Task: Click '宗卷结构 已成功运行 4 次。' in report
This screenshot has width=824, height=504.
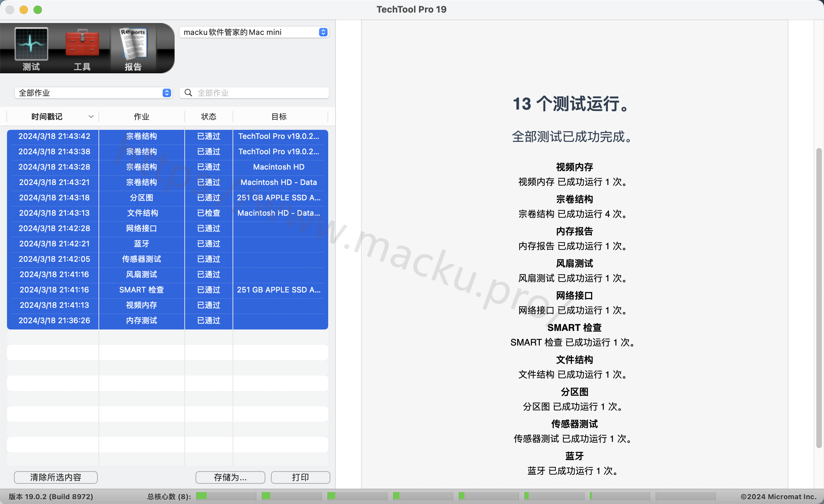Action: click(573, 214)
